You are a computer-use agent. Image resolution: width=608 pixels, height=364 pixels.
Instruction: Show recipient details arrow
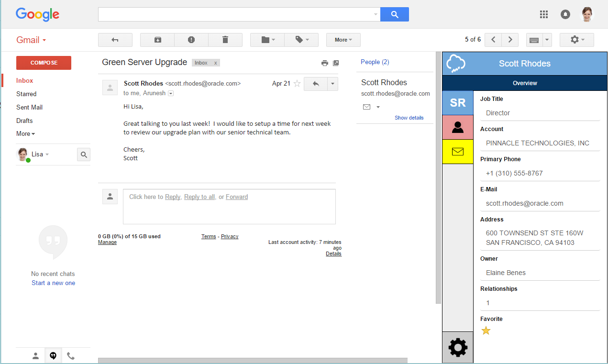point(171,93)
